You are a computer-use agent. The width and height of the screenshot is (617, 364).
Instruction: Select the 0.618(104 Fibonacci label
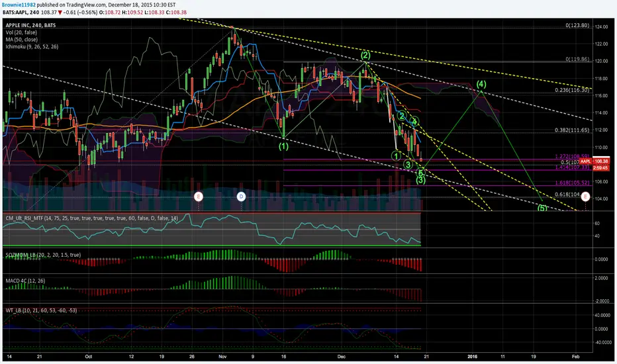pos(567,195)
